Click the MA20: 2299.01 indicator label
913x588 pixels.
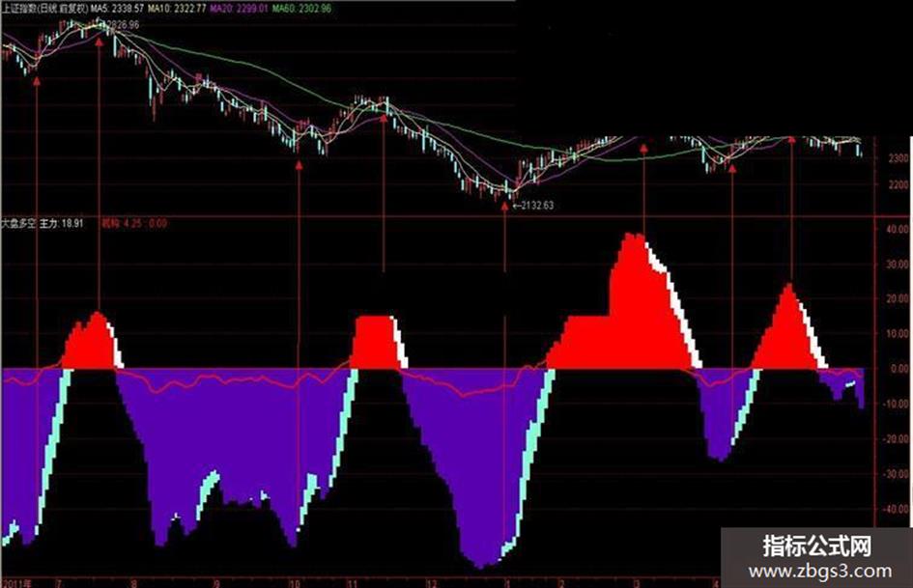(x=240, y=9)
